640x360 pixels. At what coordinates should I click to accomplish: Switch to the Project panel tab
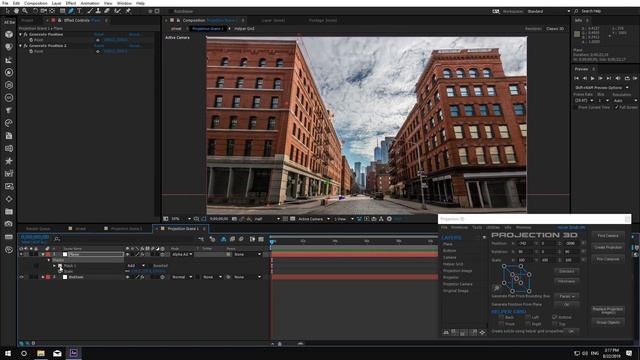coord(27,20)
